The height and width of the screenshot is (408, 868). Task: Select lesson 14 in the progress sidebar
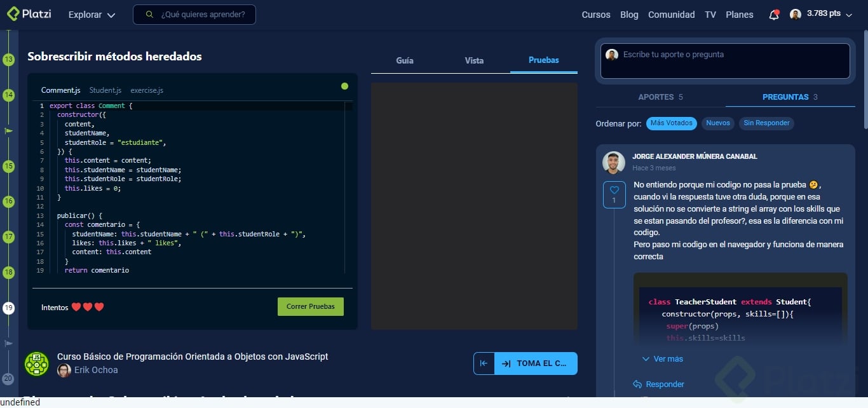click(8, 95)
